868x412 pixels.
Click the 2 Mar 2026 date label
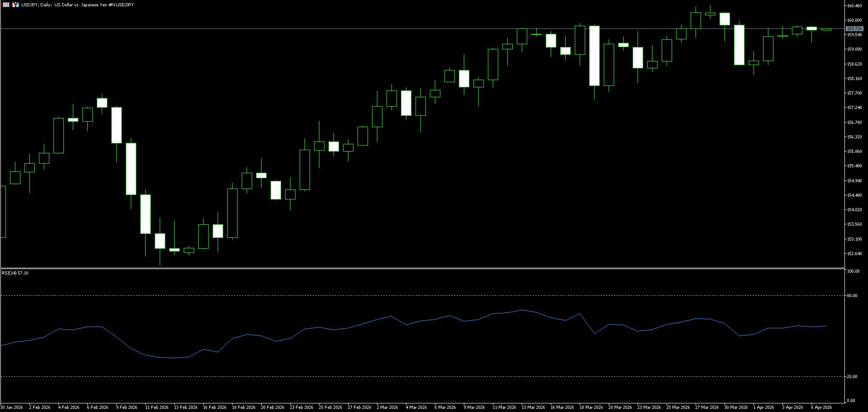click(x=387, y=407)
